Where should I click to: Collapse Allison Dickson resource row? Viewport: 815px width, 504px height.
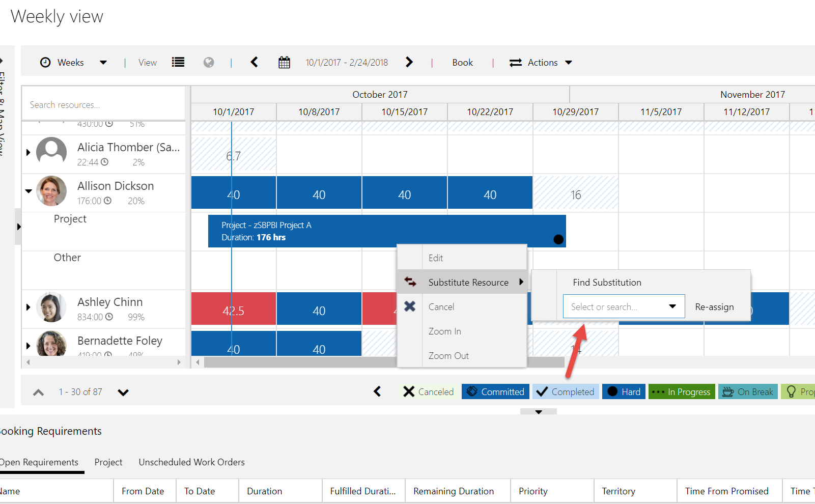pos(29,191)
